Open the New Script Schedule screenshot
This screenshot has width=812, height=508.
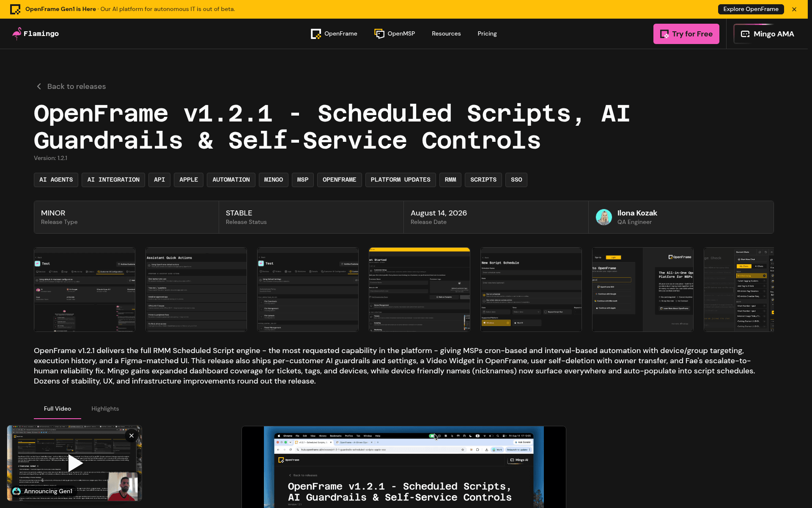pos(531,290)
